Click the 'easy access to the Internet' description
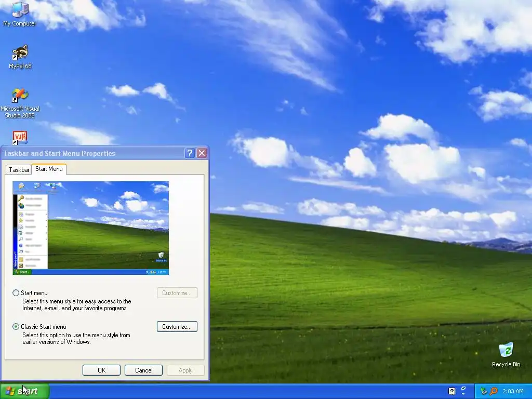The width and height of the screenshot is (532, 399). [x=77, y=304]
